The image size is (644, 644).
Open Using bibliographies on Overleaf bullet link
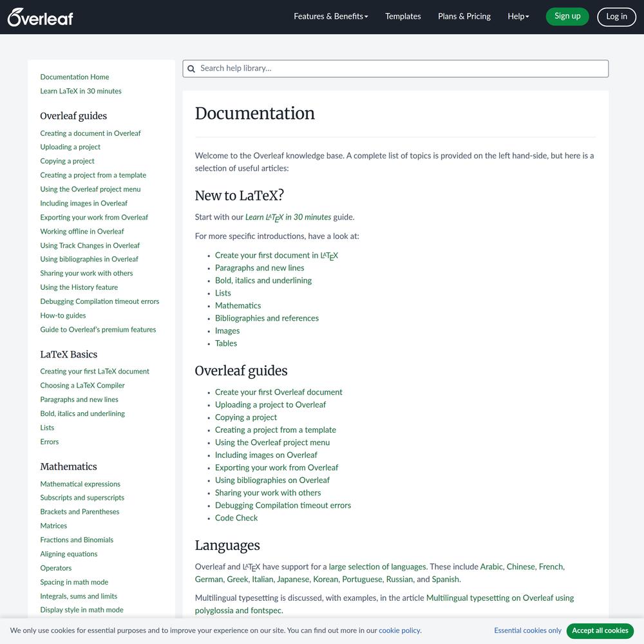(x=272, y=480)
